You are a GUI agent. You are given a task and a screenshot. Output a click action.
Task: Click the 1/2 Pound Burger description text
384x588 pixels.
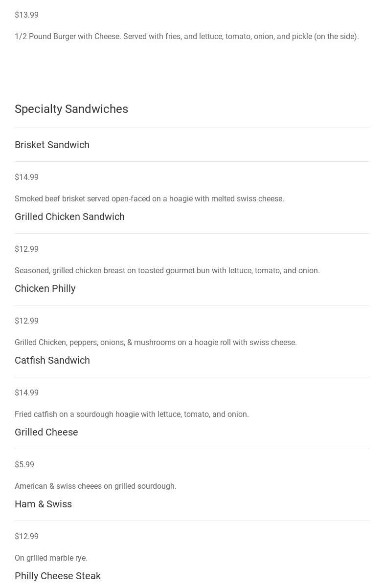(186, 37)
